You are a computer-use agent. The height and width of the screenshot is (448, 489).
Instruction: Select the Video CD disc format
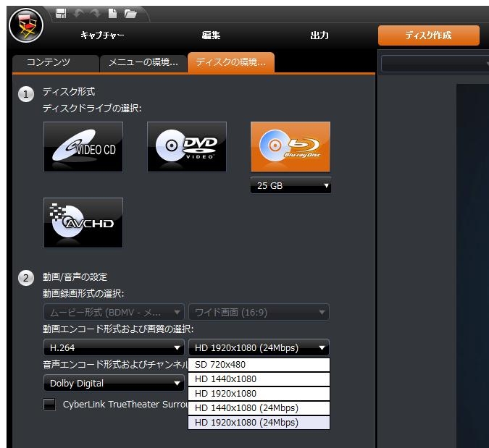coord(83,147)
